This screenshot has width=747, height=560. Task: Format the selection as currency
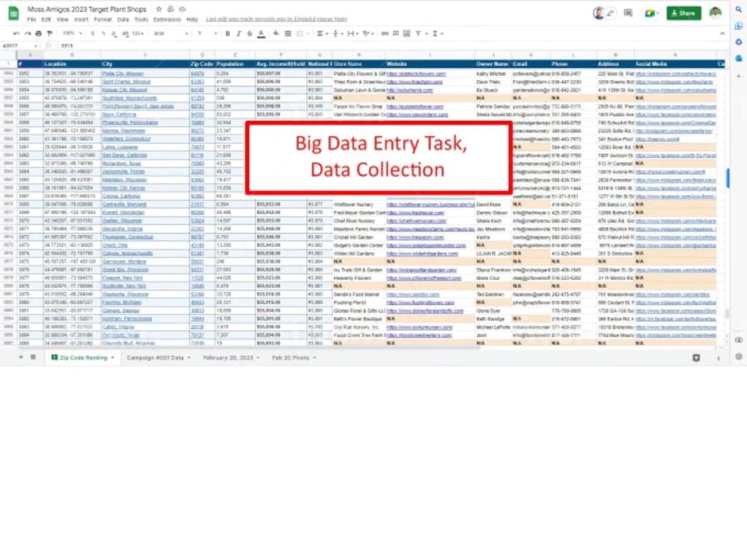pos(93,34)
